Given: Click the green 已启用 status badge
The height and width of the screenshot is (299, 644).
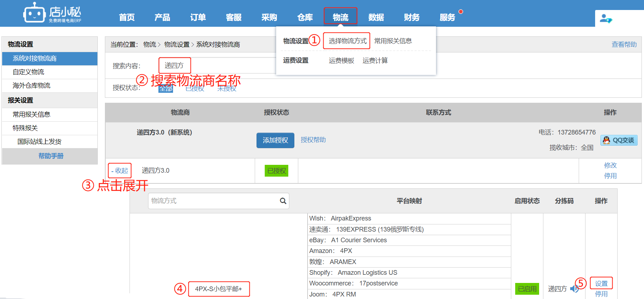Looking at the screenshot, I should 527,289.
